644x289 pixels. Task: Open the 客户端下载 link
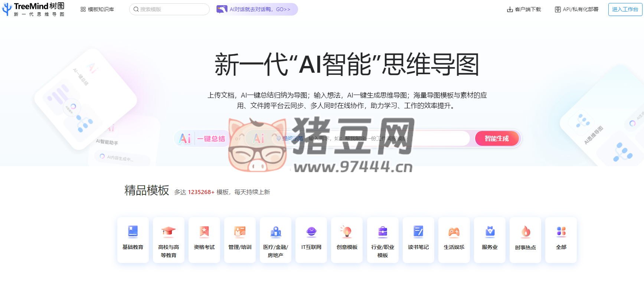click(x=524, y=9)
